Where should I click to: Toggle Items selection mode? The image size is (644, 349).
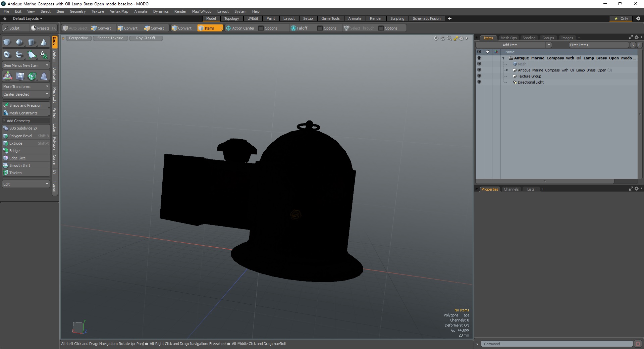pos(210,28)
